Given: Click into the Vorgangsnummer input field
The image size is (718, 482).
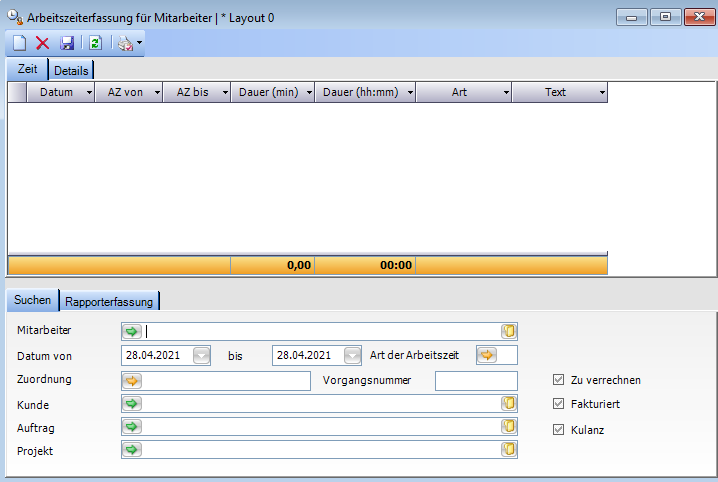Looking at the screenshot, I should pos(476,380).
